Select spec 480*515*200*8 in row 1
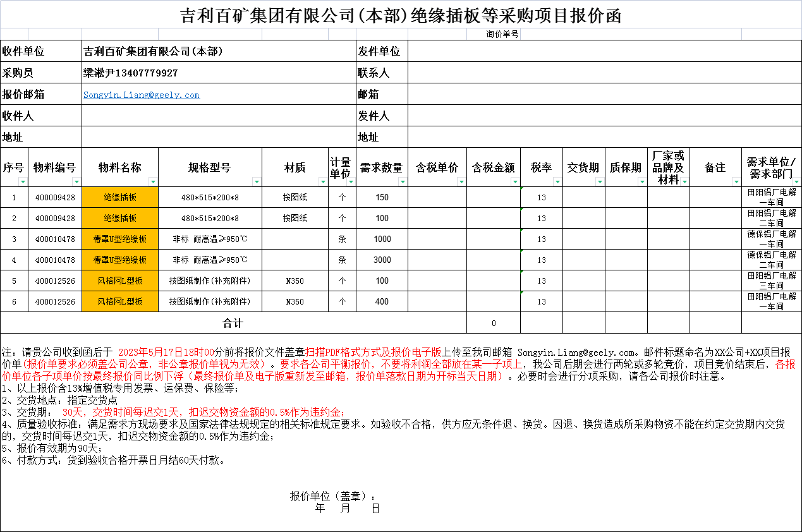The height and width of the screenshot is (532, 802). tap(210, 197)
